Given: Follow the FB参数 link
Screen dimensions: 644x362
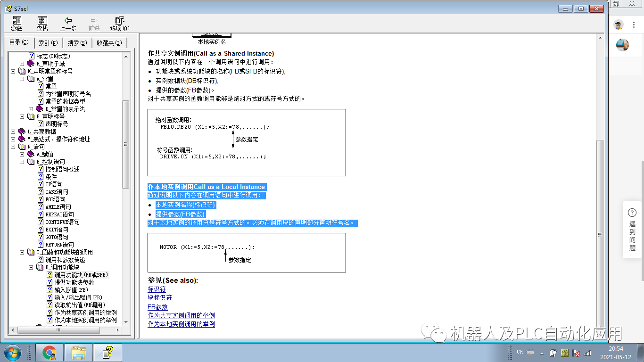Looking at the screenshot, I should click(x=157, y=307).
